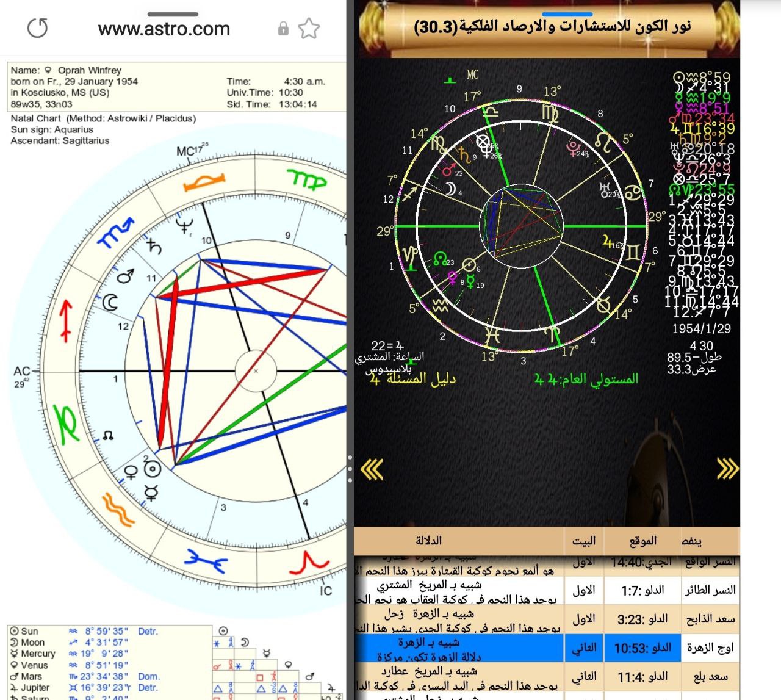The height and width of the screenshot is (700, 781).
Task: Tap the blue Scorpio glyph in astro.com chart
Action: tap(116, 234)
